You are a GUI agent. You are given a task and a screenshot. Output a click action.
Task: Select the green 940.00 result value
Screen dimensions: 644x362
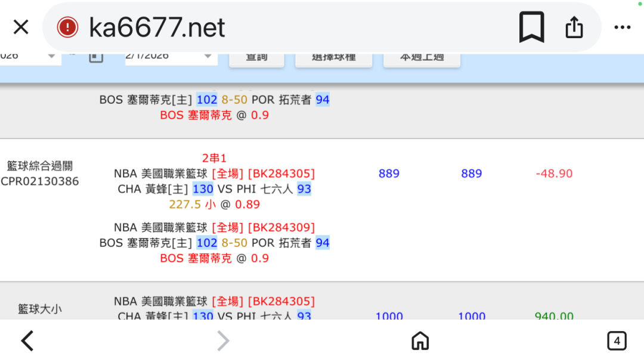coord(554,315)
